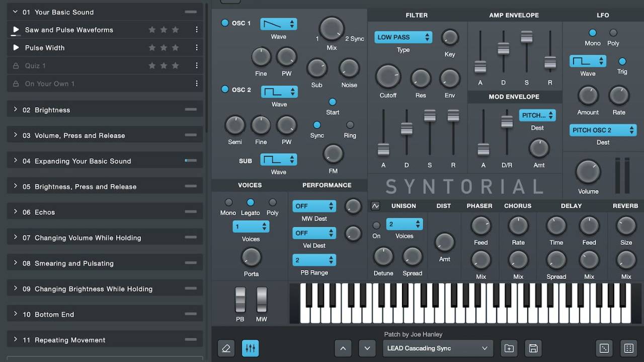
Task: Open the PITCH OSC 2 LFO Dest dropdown
Action: click(x=603, y=130)
